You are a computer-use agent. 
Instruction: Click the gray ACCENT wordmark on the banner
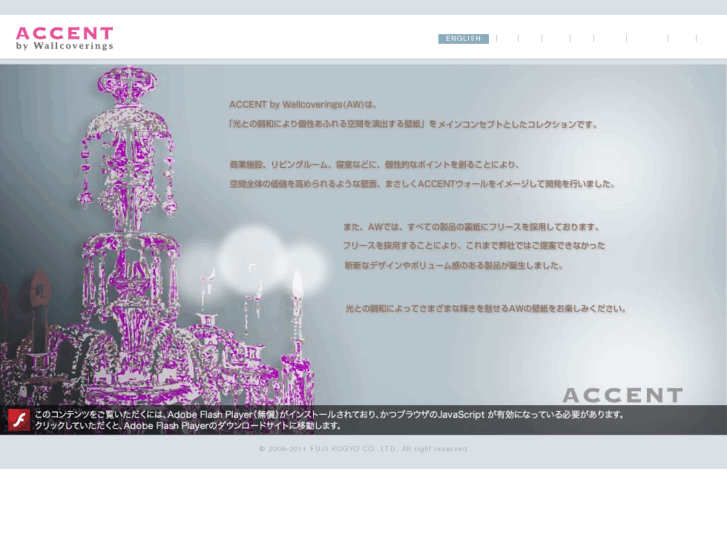click(x=622, y=395)
